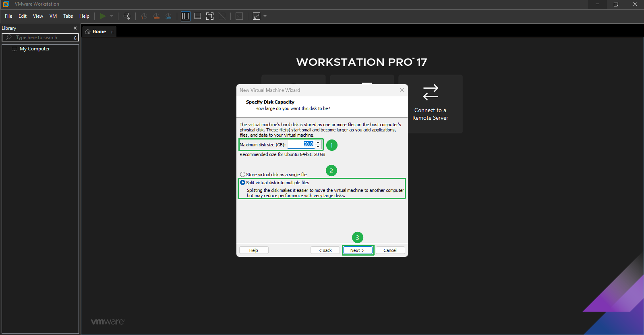
Task: Toggle the Show Library sidebar icon
Action: tap(186, 16)
